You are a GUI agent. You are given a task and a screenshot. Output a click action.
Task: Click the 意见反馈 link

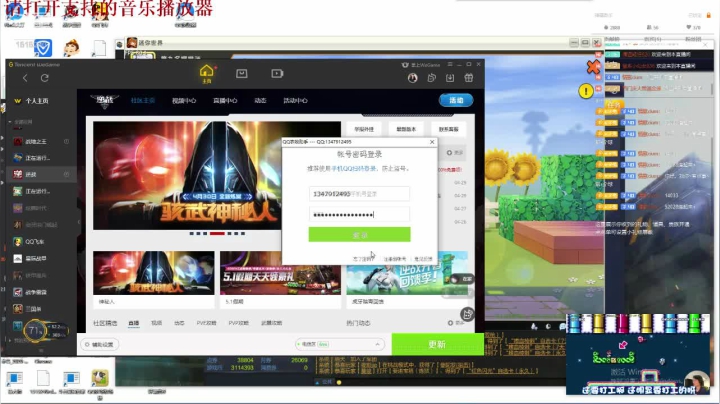coord(423,259)
